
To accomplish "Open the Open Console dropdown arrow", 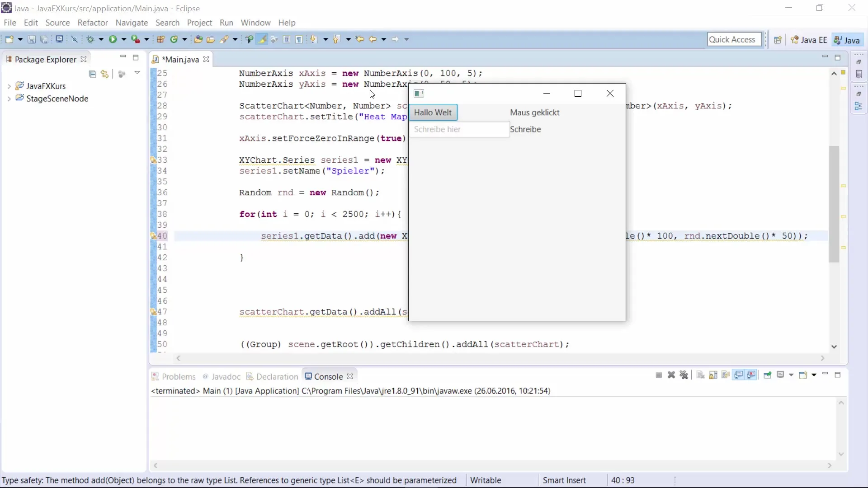I will [x=814, y=375].
